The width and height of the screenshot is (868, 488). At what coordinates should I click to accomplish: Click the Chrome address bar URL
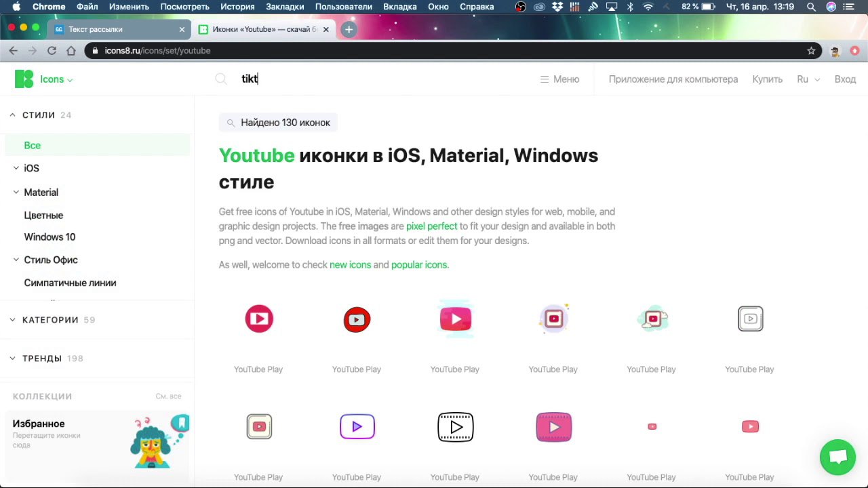coord(157,51)
